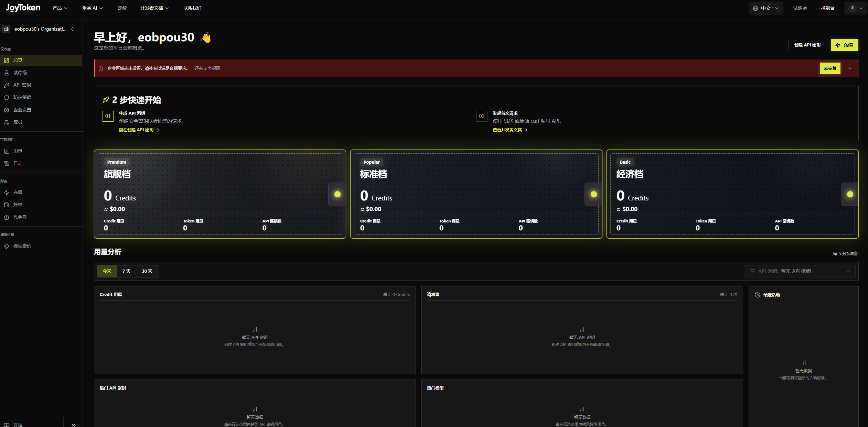
Task: Go to API 密钥 in the sidebar
Action: point(41,85)
